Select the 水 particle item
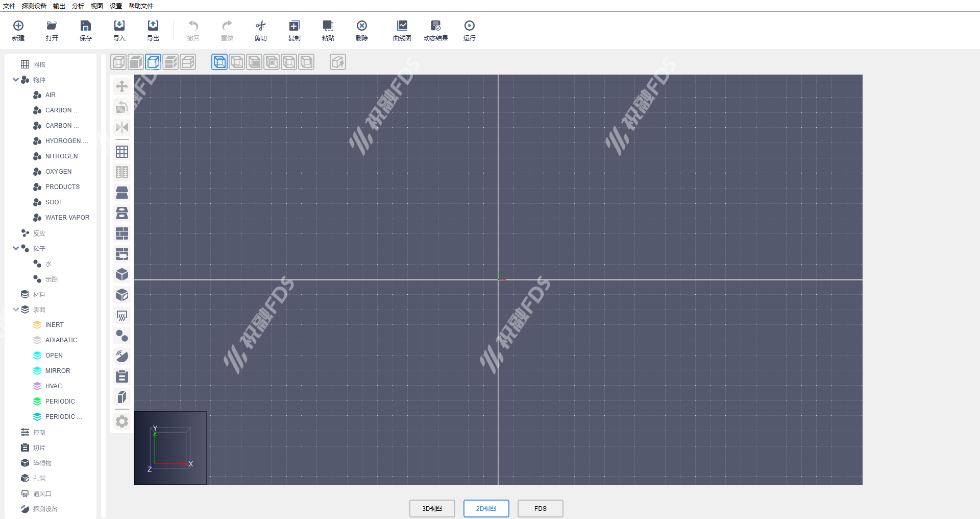980x519 pixels. pyautogui.click(x=42, y=264)
